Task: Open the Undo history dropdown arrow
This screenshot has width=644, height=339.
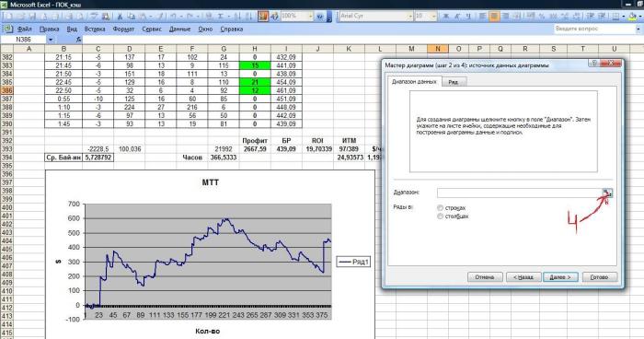Action: (x=180, y=17)
